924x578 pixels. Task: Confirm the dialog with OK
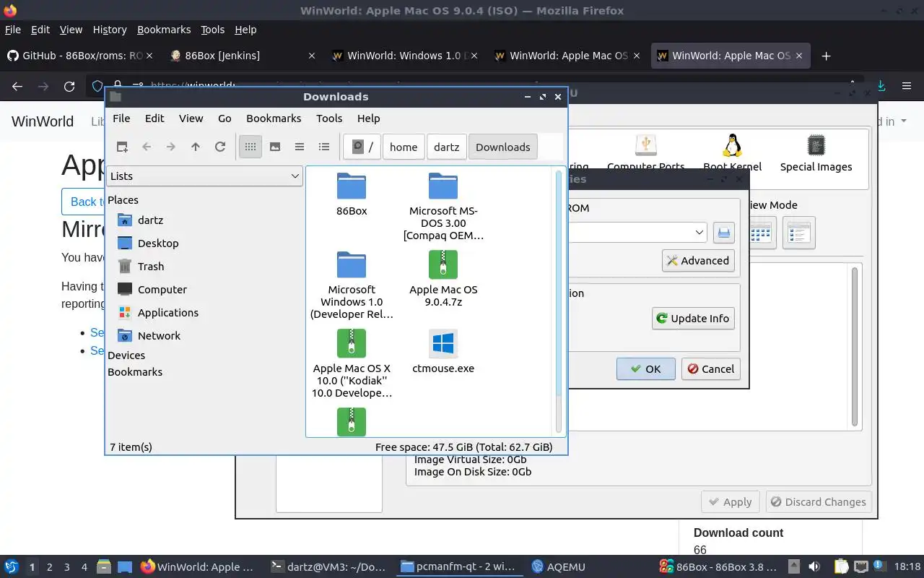(645, 368)
